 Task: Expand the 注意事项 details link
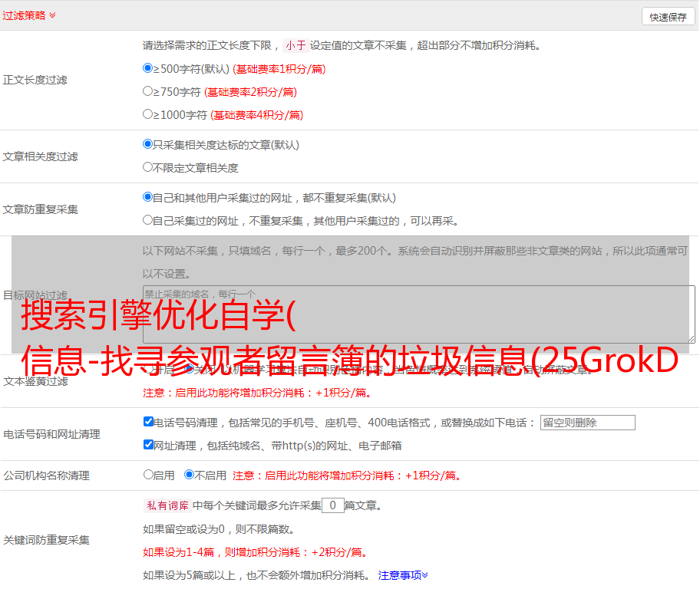point(403,574)
